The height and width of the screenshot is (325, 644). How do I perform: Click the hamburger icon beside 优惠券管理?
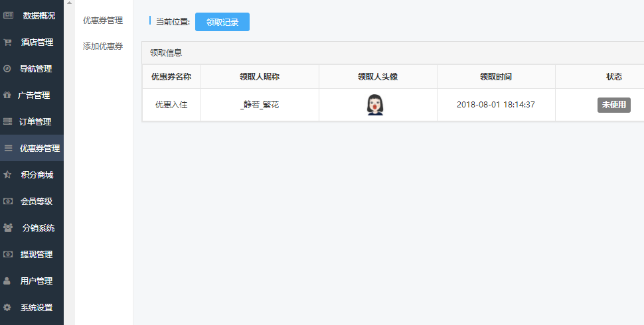pos(8,148)
